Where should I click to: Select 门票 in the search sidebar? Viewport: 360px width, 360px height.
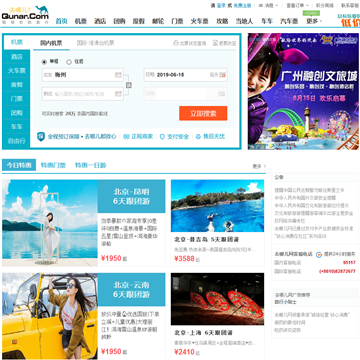point(17,99)
